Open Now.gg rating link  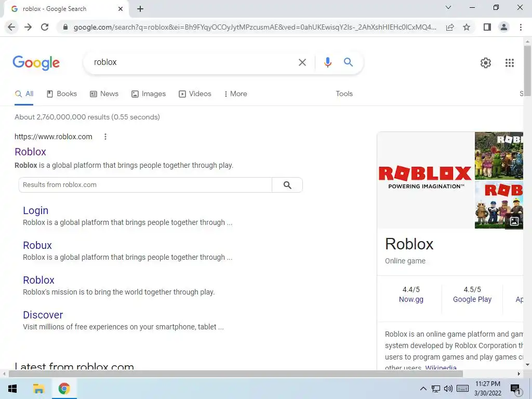[411, 299]
